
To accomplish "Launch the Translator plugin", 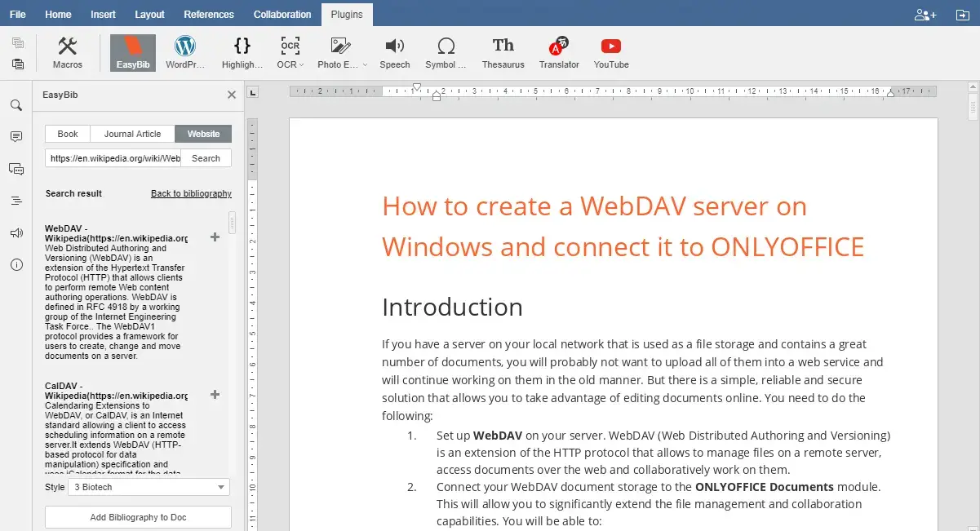I will pos(559,53).
